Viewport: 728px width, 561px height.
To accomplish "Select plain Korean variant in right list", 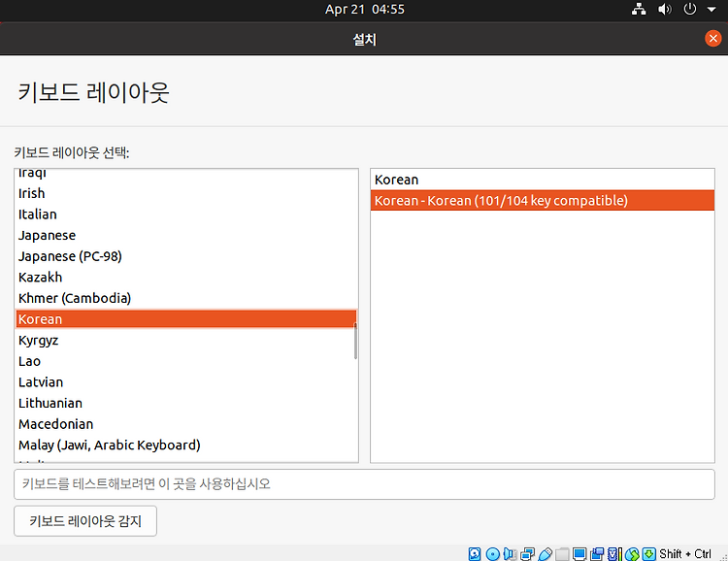I will (x=543, y=180).
